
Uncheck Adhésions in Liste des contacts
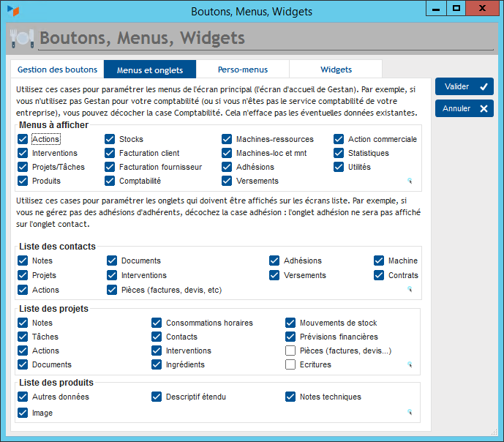pos(274,261)
